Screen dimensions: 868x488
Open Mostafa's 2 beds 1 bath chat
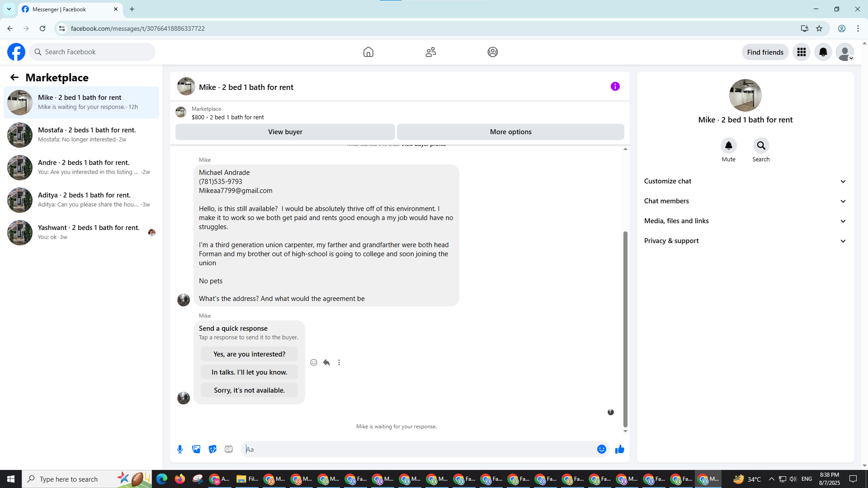(81, 135)
